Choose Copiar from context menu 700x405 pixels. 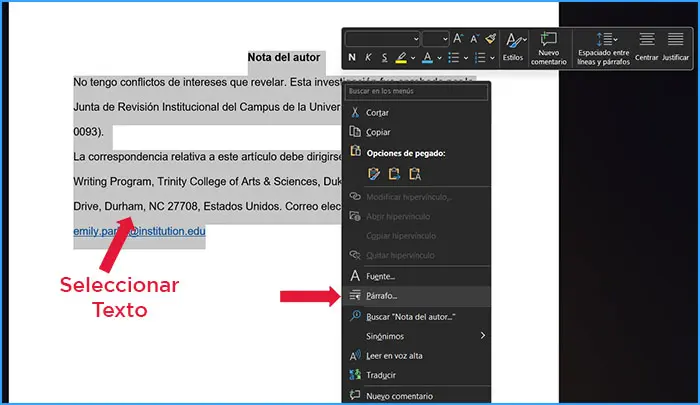(416, 132)
